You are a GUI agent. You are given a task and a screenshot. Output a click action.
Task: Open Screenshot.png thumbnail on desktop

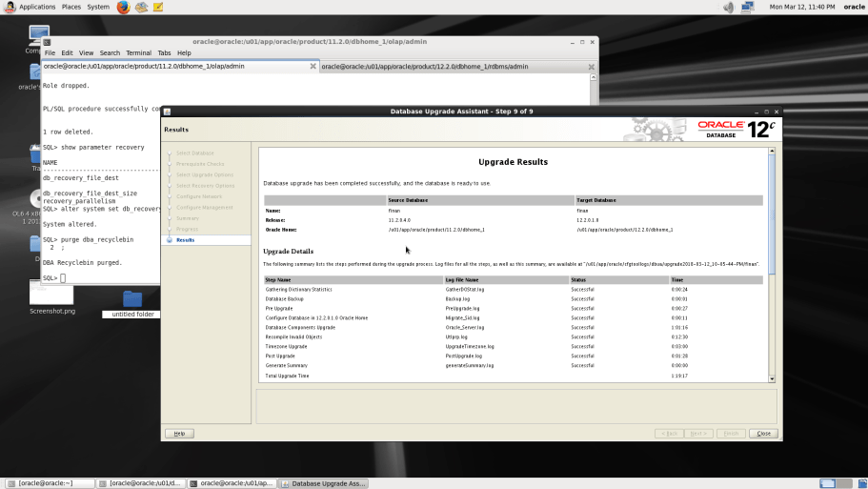coord(51,293)
